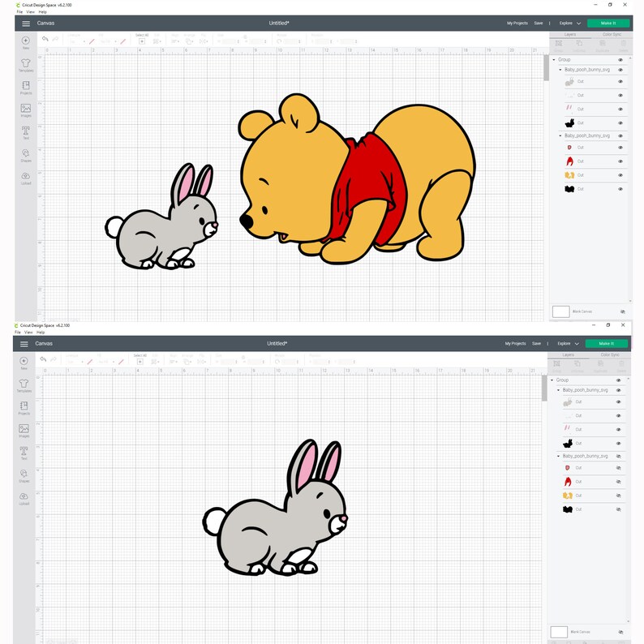Click Save in top window header
The height and width of the screenshot is (644, 644).
coord(539,24)
